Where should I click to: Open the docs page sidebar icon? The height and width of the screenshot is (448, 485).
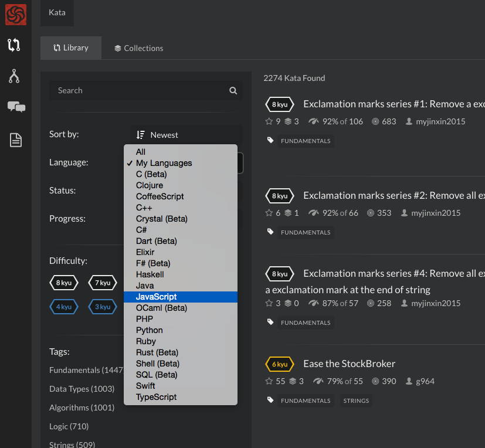(15, 140)
